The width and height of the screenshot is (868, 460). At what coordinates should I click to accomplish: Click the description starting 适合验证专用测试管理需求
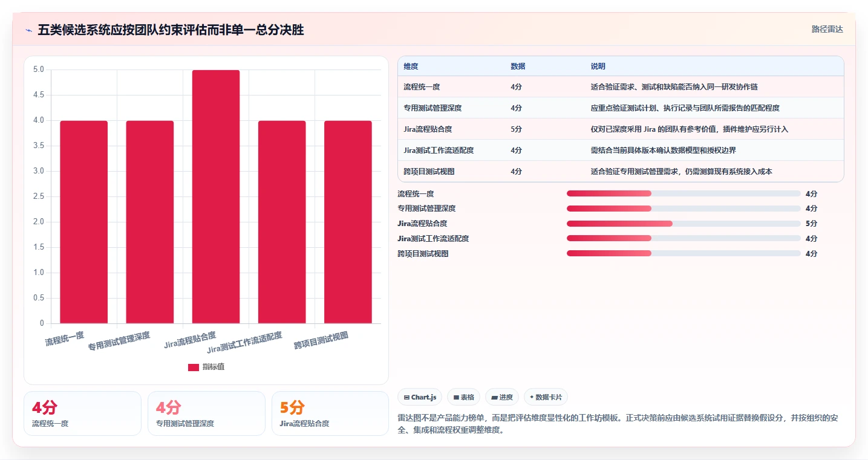coord(682,172)
